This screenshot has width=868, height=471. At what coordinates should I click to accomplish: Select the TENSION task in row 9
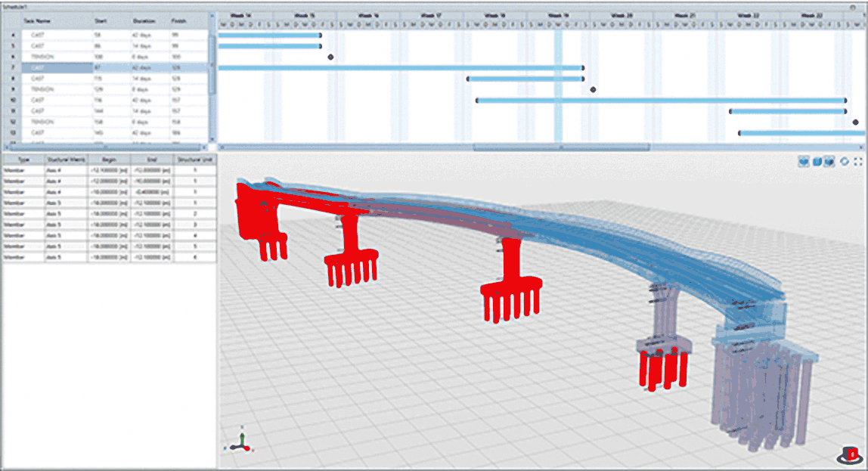pyautogui.click(x=57, y=89)
